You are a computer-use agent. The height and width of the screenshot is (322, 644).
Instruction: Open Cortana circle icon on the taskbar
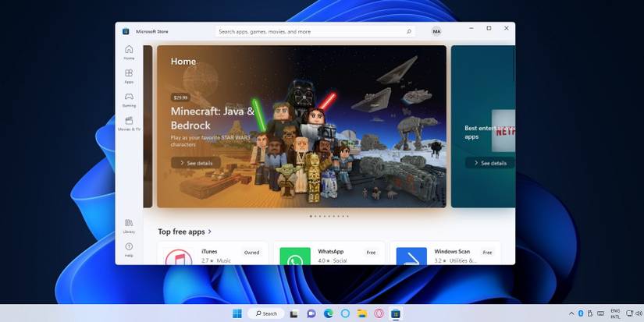345,313
